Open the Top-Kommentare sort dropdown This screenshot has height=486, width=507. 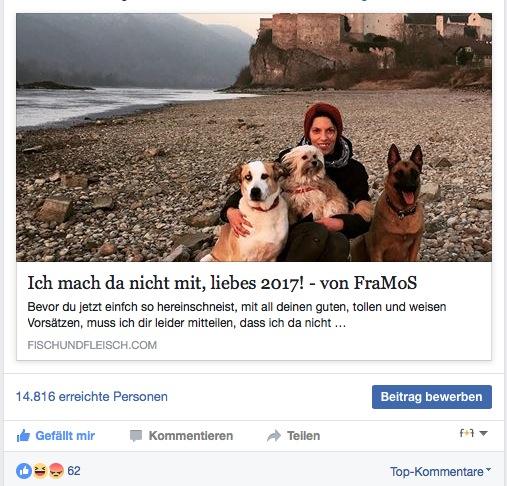[440, 471]
